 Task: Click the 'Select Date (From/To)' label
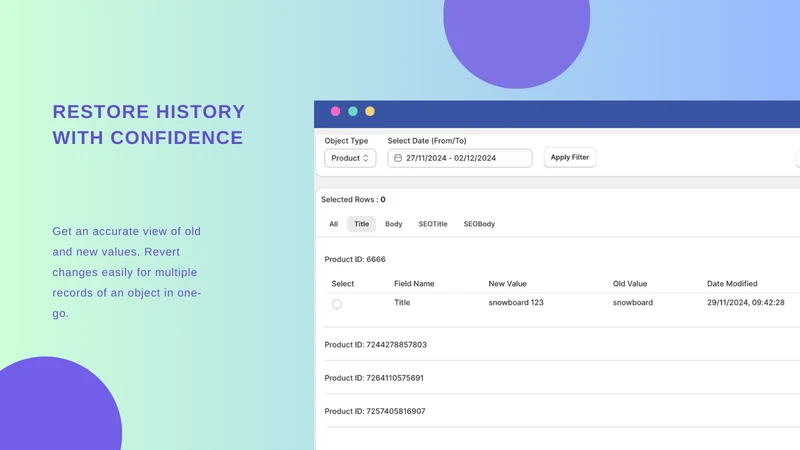pyautogui.click(x=427, y=141)
